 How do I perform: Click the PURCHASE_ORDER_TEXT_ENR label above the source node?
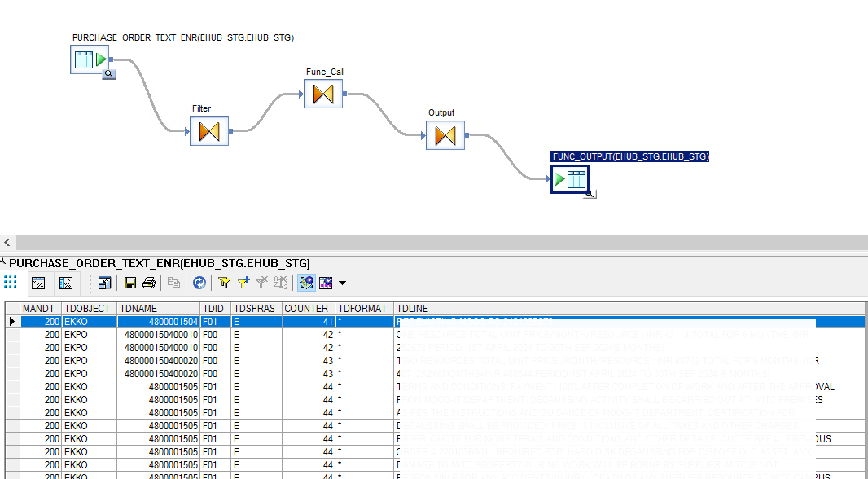(183, 37)
